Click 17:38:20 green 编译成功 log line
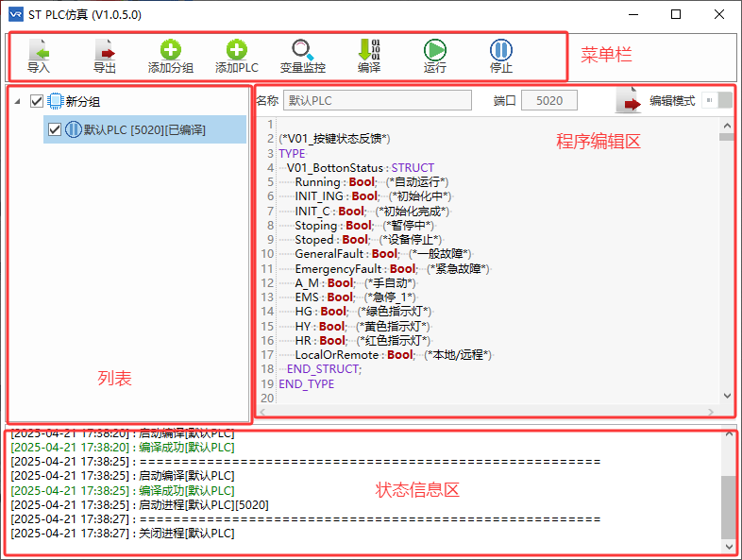The width and height of the screenshot is (742, 560). click(x=123, y=448)
